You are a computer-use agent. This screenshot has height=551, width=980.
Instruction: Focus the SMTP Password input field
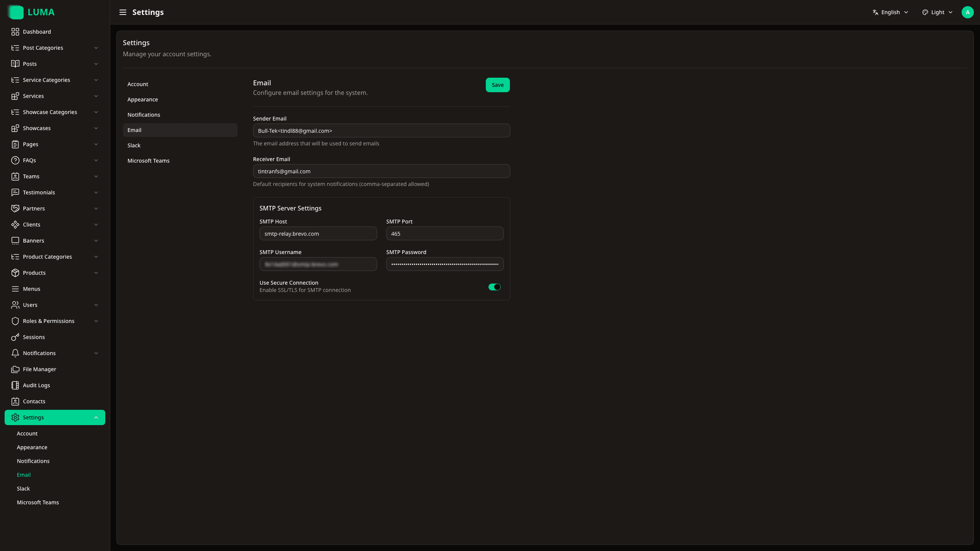445,264
